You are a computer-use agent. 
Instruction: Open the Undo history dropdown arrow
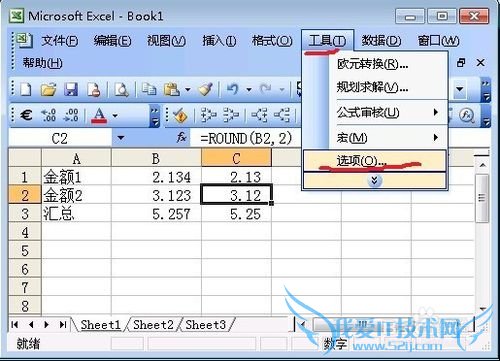(249, 89)
